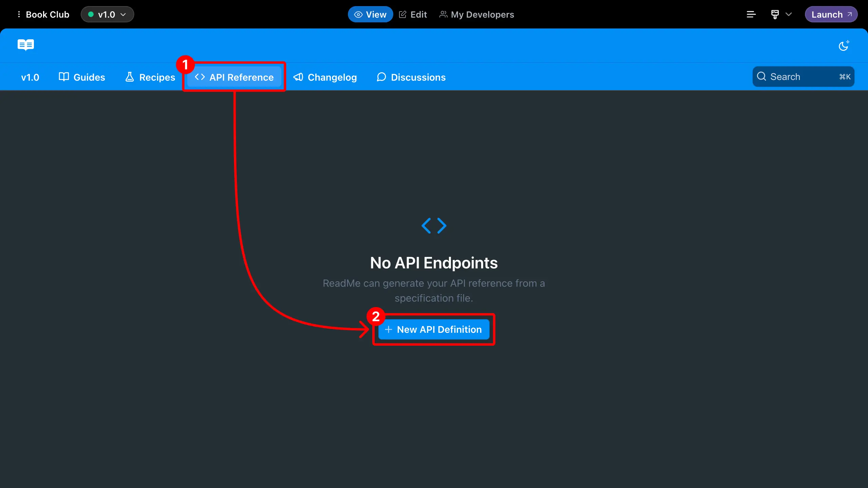This screenshot has height=488, width=868.
Task: Open the kebab menu beside Book Club
Action: click(19, 14)
